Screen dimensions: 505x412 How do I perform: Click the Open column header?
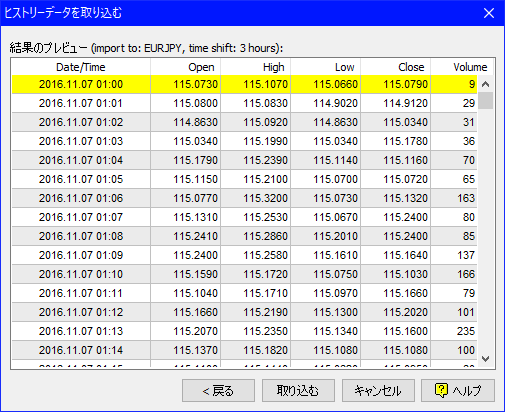[185, 67]
